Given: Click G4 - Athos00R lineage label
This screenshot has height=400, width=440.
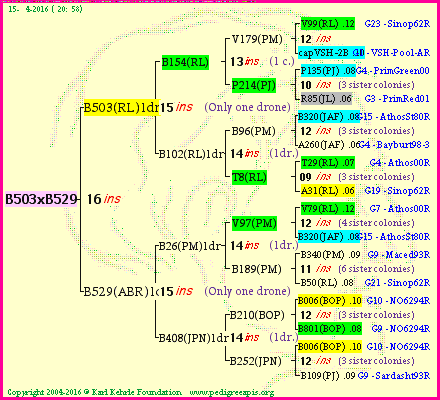Looking at the screenshot, I should click(400, 163).
